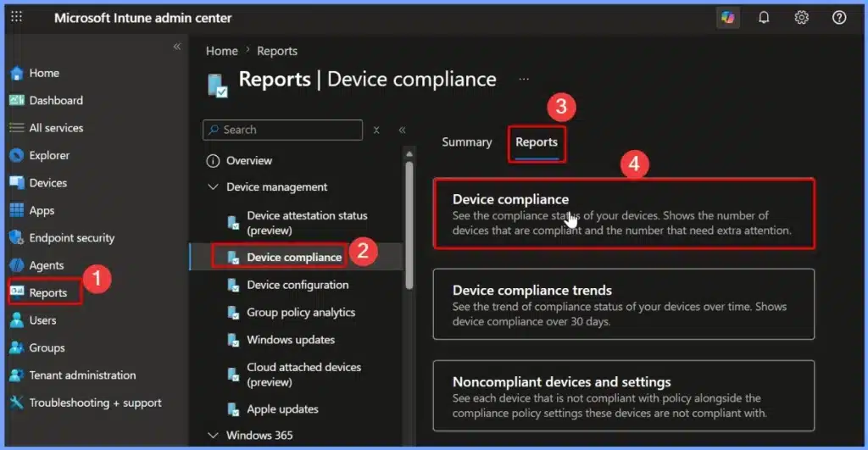This screenshot has height=450, width=868.
Task: Click the All services list icon
Action: 17,128
